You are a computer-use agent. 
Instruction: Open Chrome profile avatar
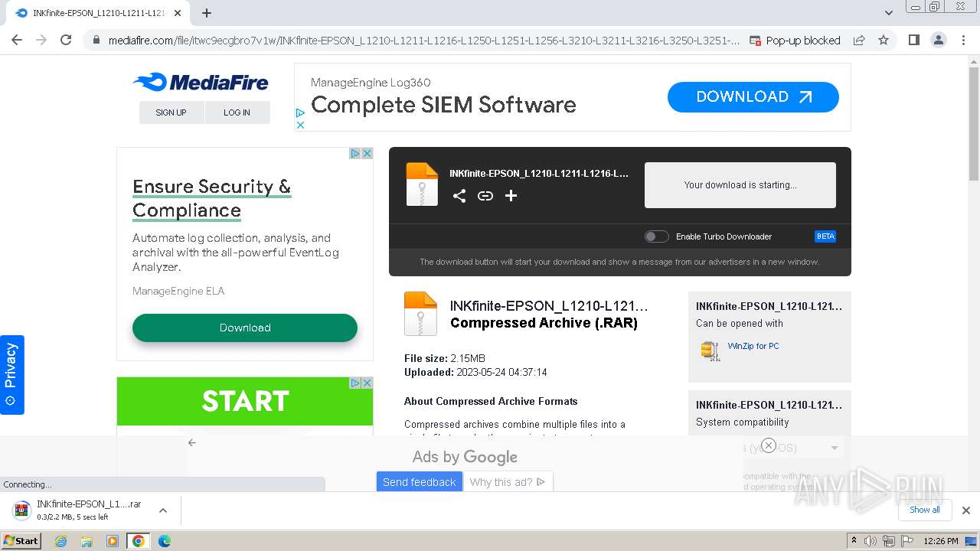tap(938, 41)
